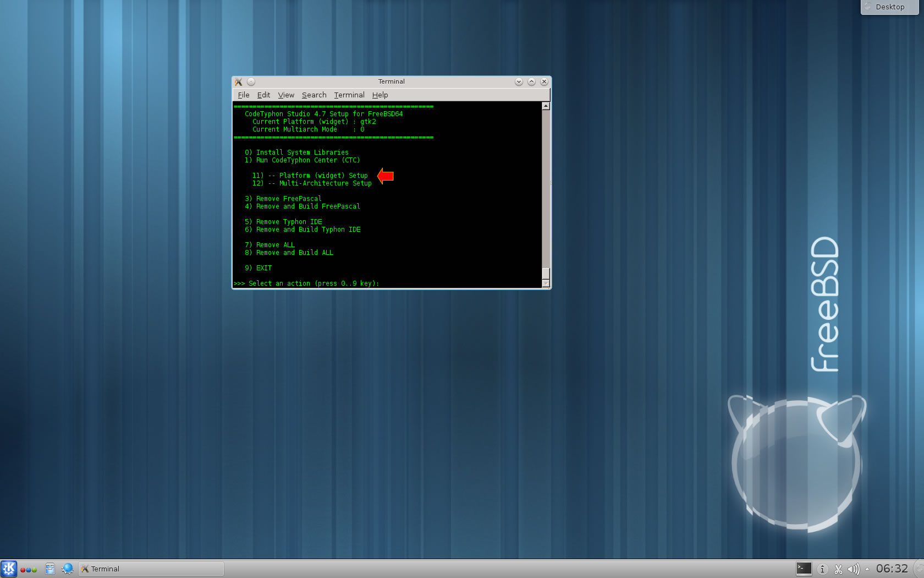Viewport: 924px width, 578px height.
Task: Open the View menu in Terminal
Action: pyautogui.click(x=286, y=95)
